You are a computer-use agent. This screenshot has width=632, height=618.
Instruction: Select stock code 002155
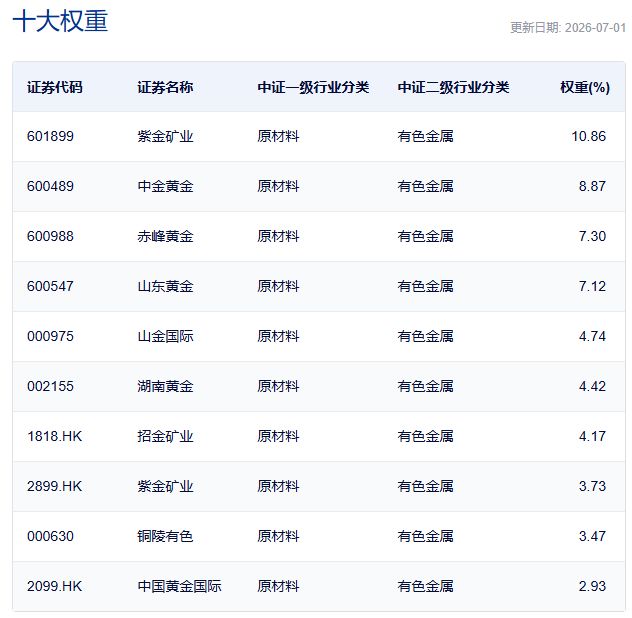click(x=50, y=386)
